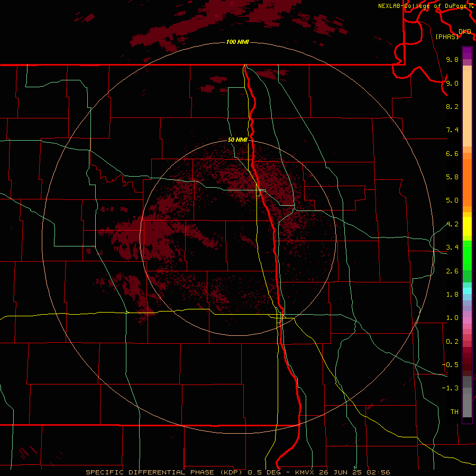476x476 pixels.
Task: Click the 2.6 value on color scale
Action: pos(452,271)
